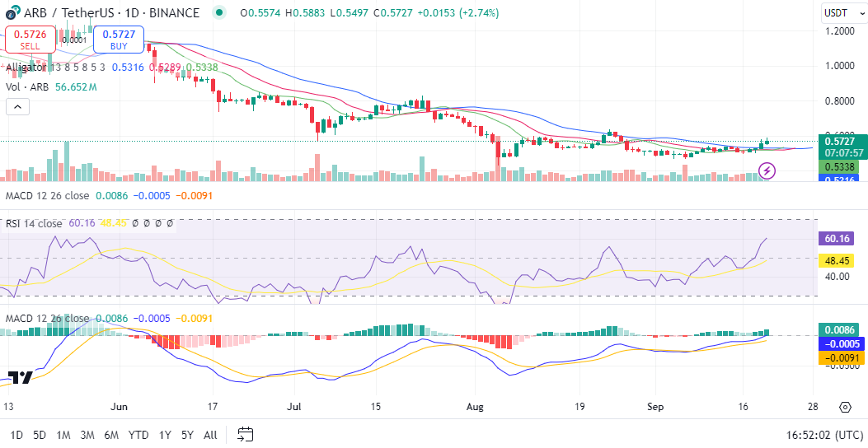Image resolution: width=868 pixels, height=448 pixels.
Task: Select the 5D time range
Action: pyautogui.click(x=40, y=435)
